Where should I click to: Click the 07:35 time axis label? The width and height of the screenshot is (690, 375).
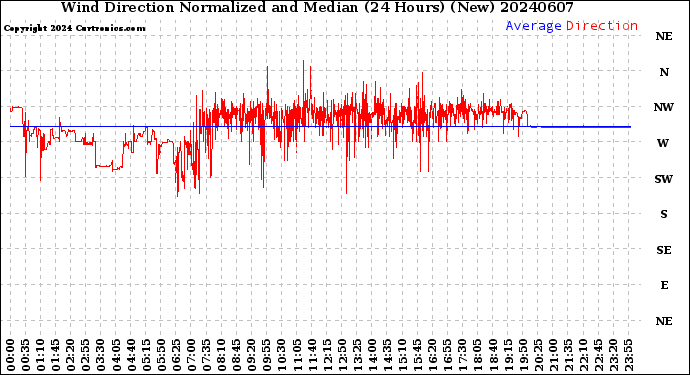pyautogui.click(x=206, y=355)
